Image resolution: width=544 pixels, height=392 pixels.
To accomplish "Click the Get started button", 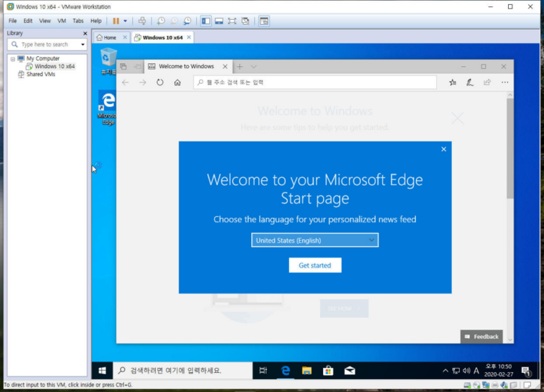I will (315, 265).
